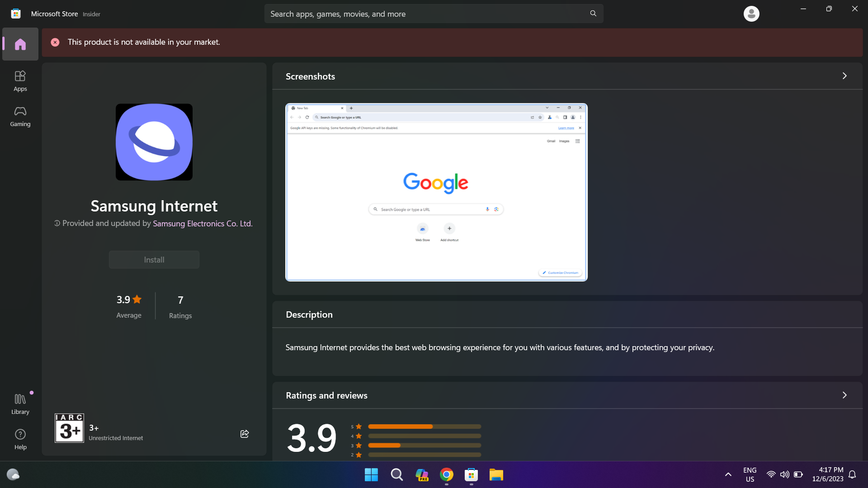Click the Insider menu item
This screenshot has height=488, width=868.
[91, 14]
